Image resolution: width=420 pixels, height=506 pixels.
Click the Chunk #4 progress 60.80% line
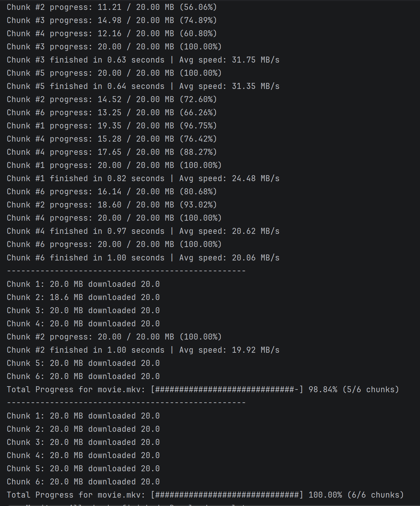[112, 33]
